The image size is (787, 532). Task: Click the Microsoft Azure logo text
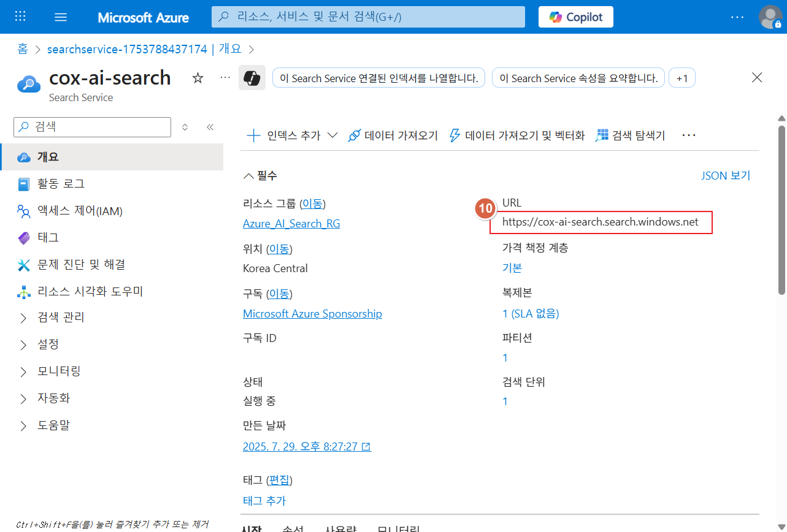click(144, 17)
